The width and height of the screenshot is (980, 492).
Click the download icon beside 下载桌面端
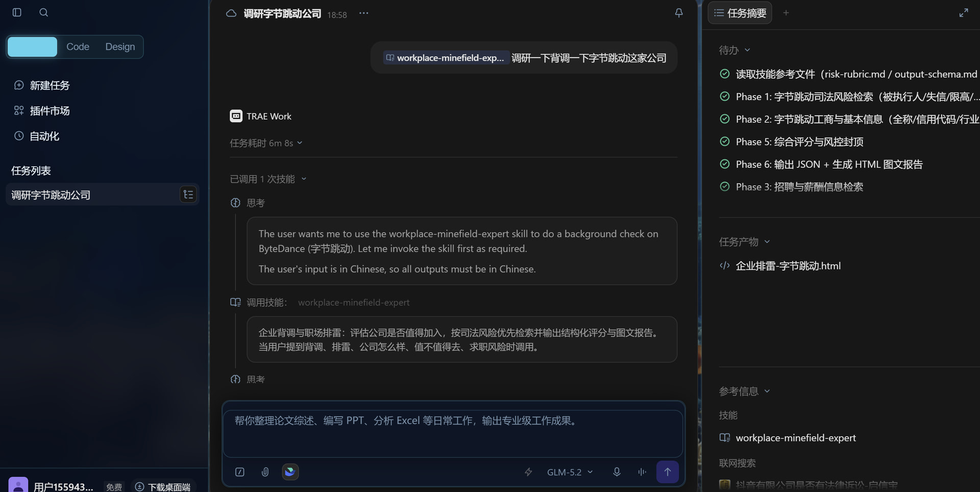click(139, 487)
